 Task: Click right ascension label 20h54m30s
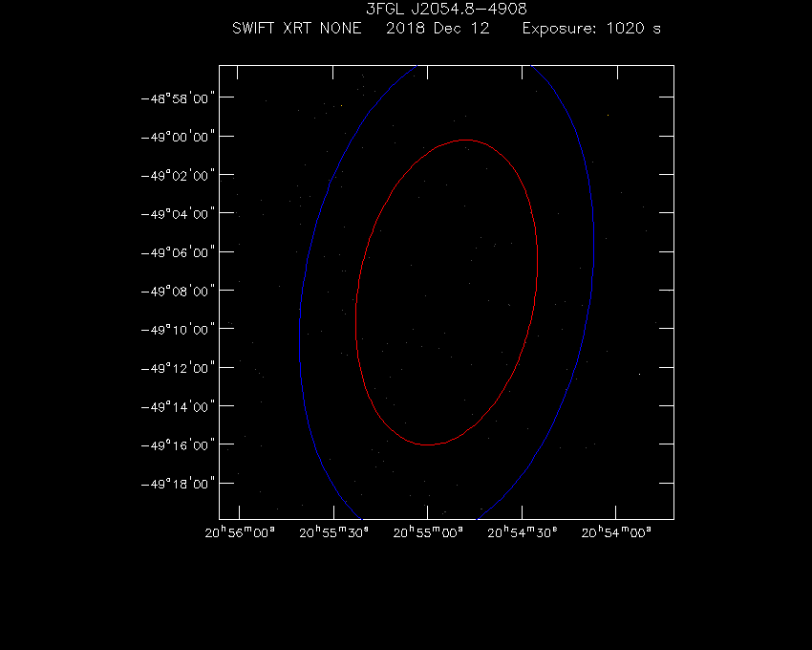(523, 532)
